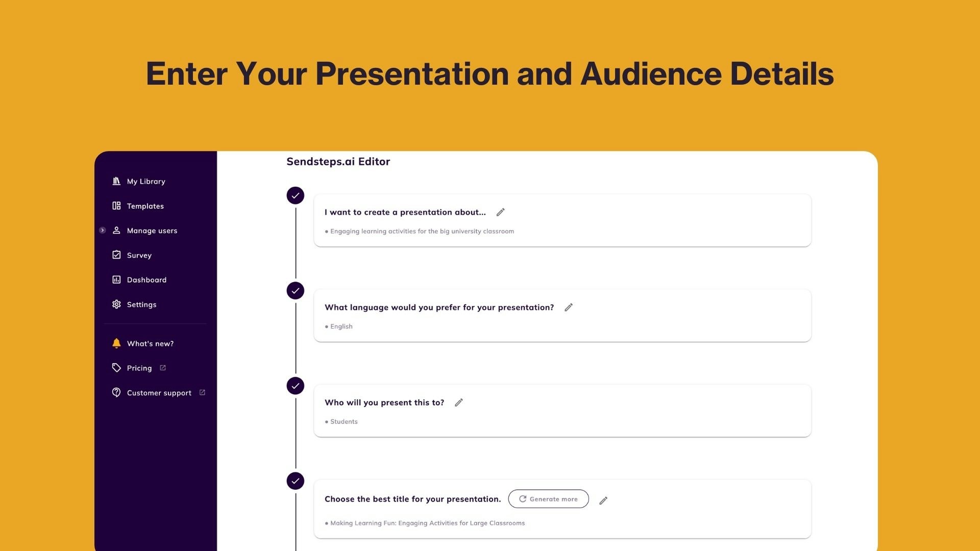
Task: Click 'What language would you prefer' heading
Action: (439, 307)
